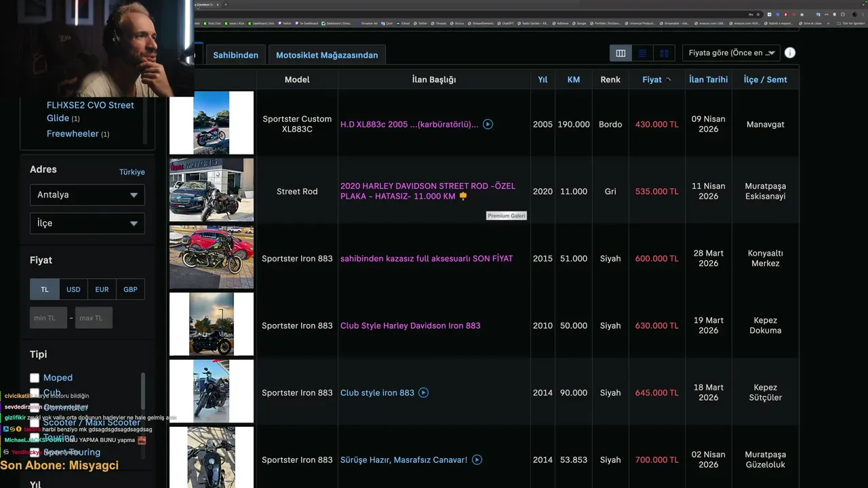Click the Manavgat district cell
Image resolution: width=868 pixels, height=488 pixels.
coord(765,124)
